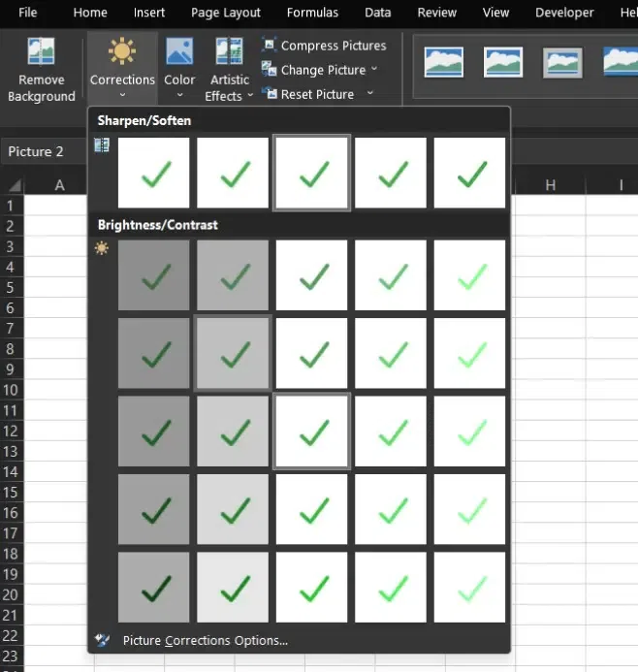Viewport: 638px width, 672px height.
Task: Click the Name Box showing Picture 2
Action: (44, 151)
